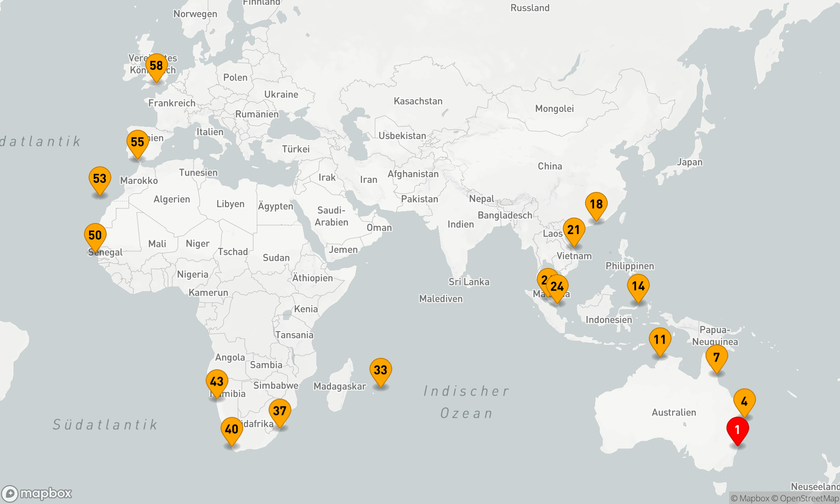Screen dimensions: 840x504
Task: Open marker 50 over Senegal
Action: pos(95,235)
